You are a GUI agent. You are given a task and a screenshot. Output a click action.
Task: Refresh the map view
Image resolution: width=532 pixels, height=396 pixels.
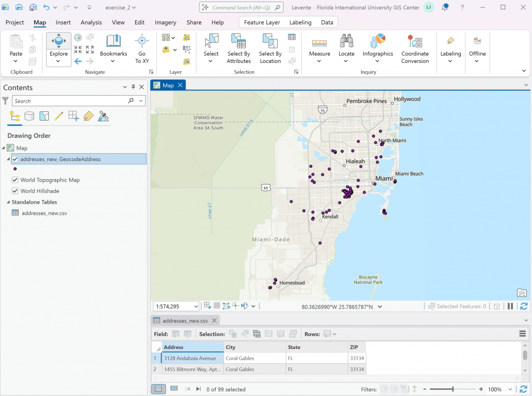tap(524, 306)
